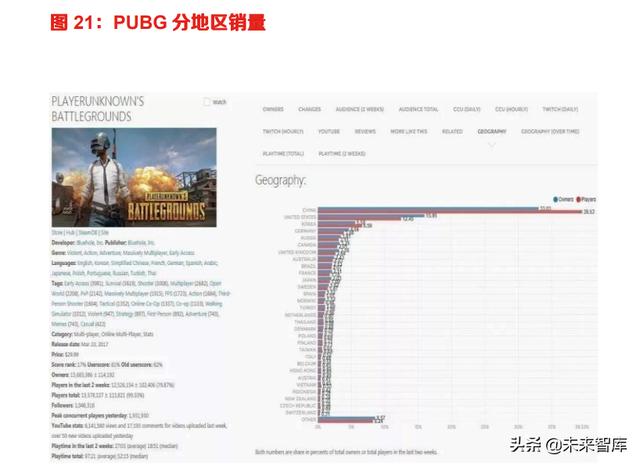The image size is (640, 466).
Task: Open the Owners tab
Action: (273, 109)
